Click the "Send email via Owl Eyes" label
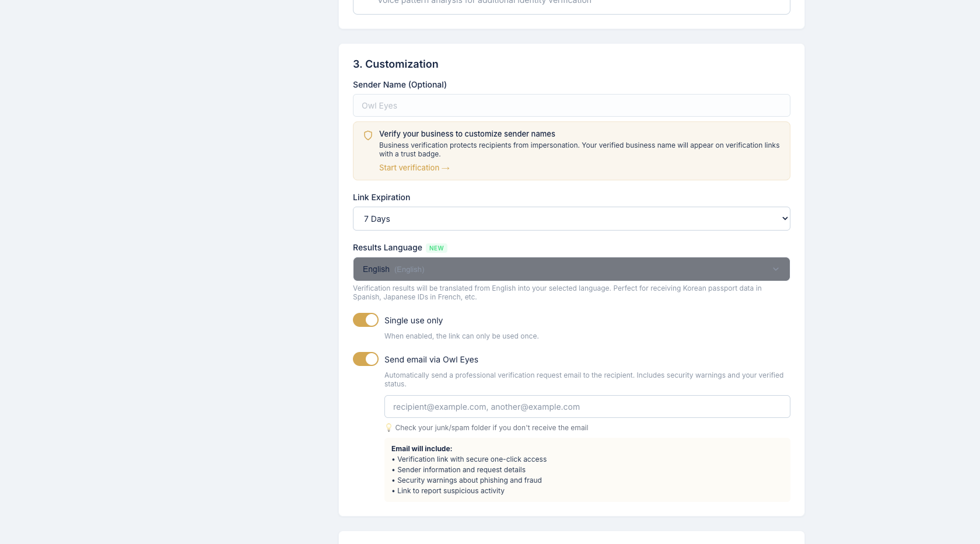This screenshot has width=980, height=544. point(431,360)
